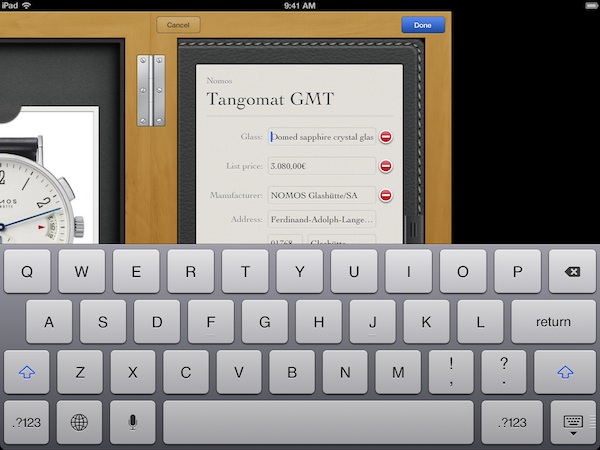Tap the Cancel button

tap(178, 25)
